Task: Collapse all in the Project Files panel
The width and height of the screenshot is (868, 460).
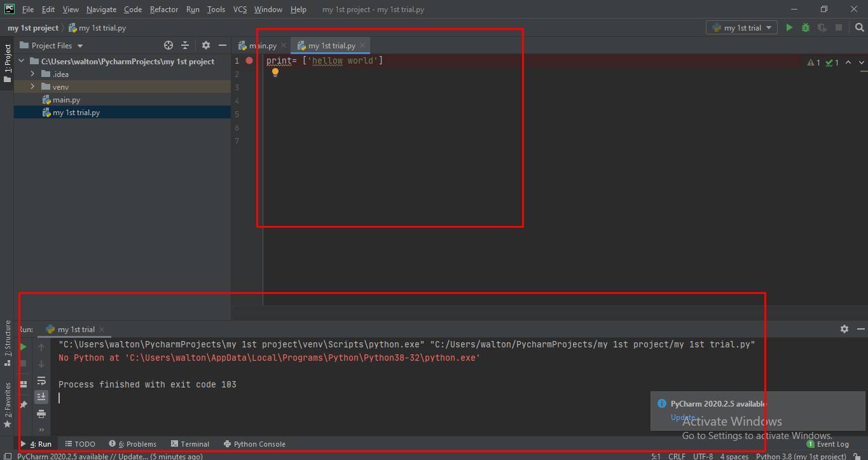Action: (x=185, y=45)
